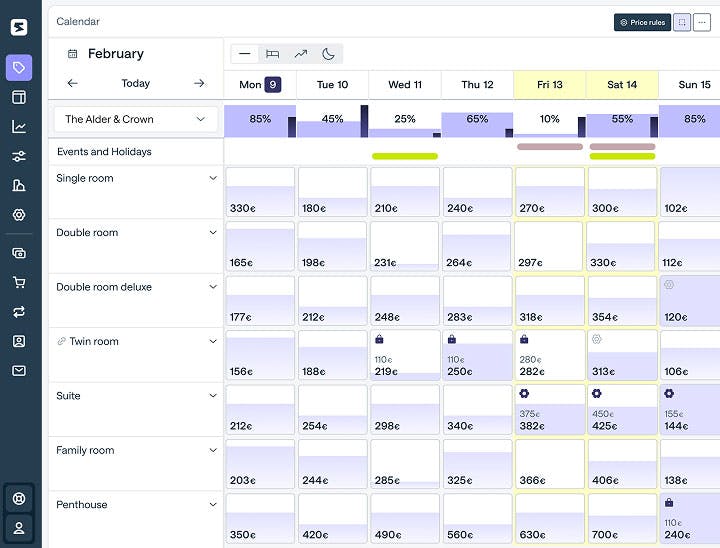Click the lock icon on Twin room Wed 11

pyautogui.click(x=379, y=339)
